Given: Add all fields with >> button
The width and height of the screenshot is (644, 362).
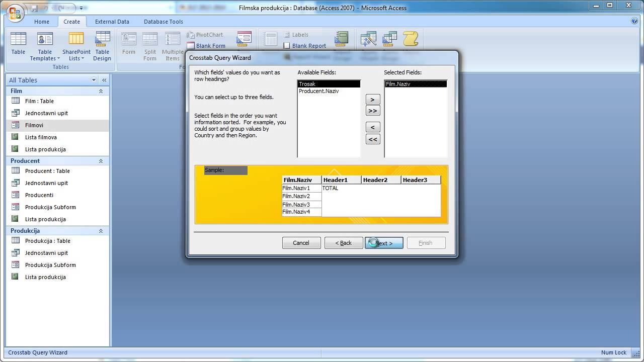Looking at the screenshot, I should click(373, 111).
